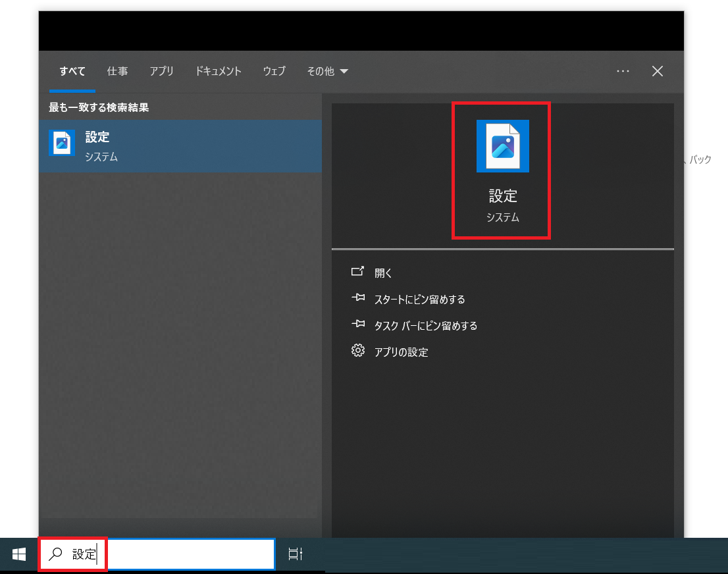Click スタートにピン留めする
The image size is (728, 574).
[420, 300]
